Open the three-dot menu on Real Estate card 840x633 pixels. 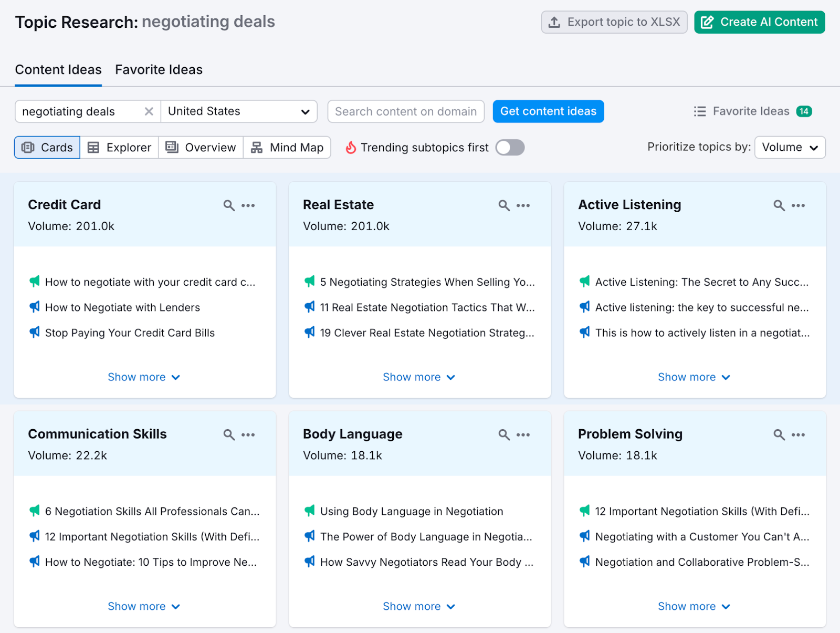523,205
